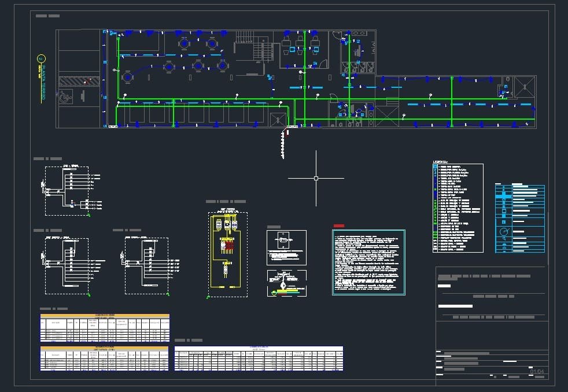Select the red title tag above the notes block
Viewport: 568px width, 392px height.
339,225
